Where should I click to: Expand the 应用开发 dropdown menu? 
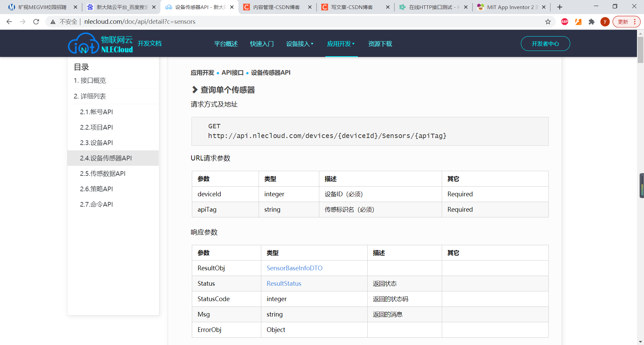pyautogui.click(x=341, y=44)
